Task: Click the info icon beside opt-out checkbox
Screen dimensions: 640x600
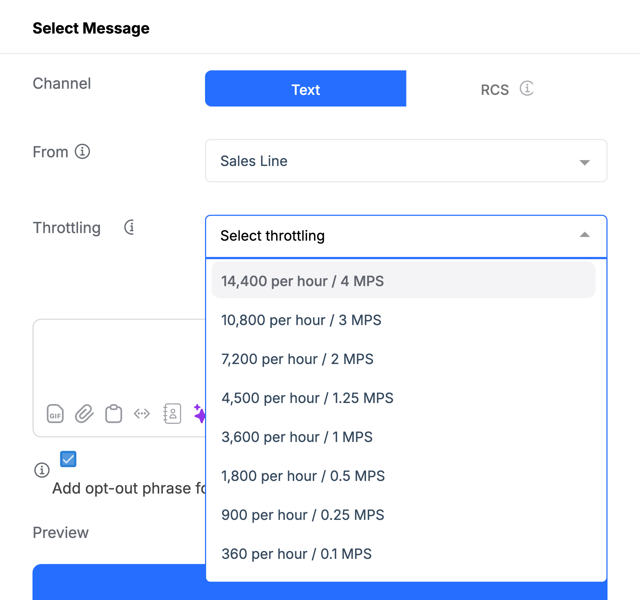Action: point(42,470)
